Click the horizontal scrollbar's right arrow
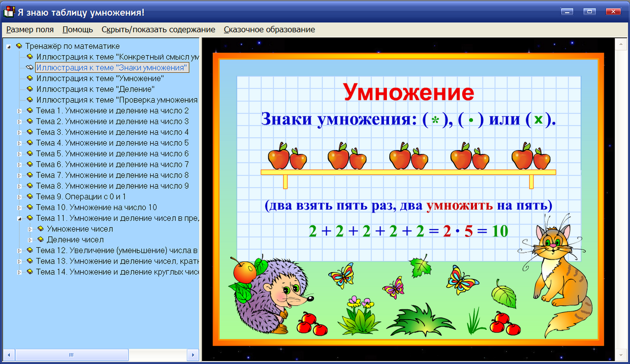Viewport: 630px width, 364px height. coord(192,355)
